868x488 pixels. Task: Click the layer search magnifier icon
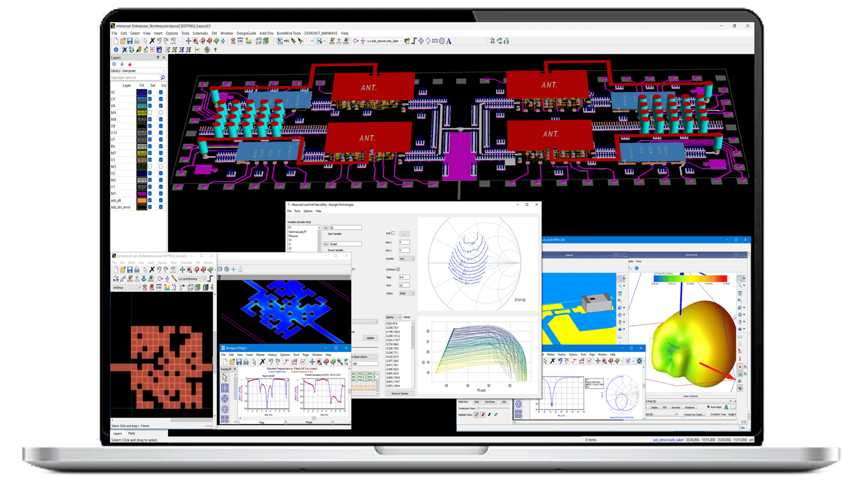click(162, 78)
